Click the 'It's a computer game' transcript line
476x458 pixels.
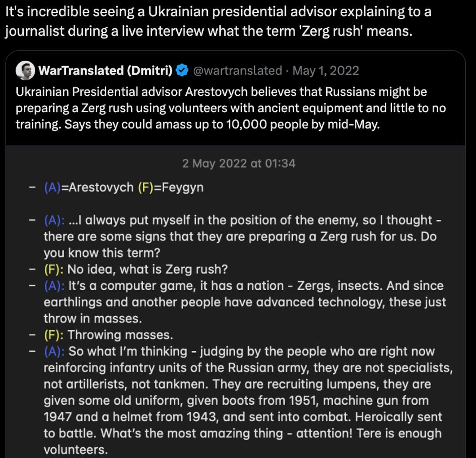click(256, 286)
